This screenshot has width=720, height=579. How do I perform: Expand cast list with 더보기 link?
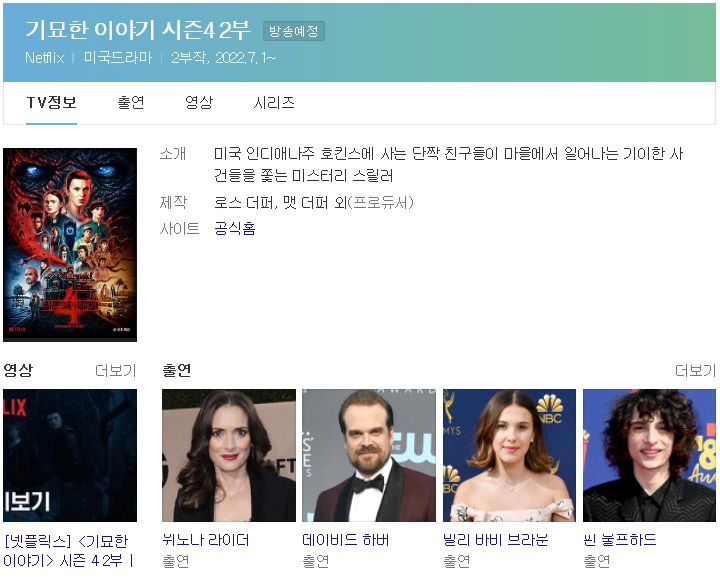tap(694, 371)
